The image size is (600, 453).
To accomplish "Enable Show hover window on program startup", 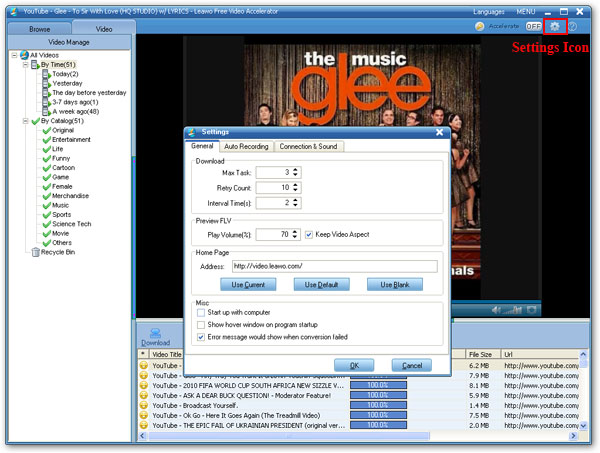I will pos(201,325).
